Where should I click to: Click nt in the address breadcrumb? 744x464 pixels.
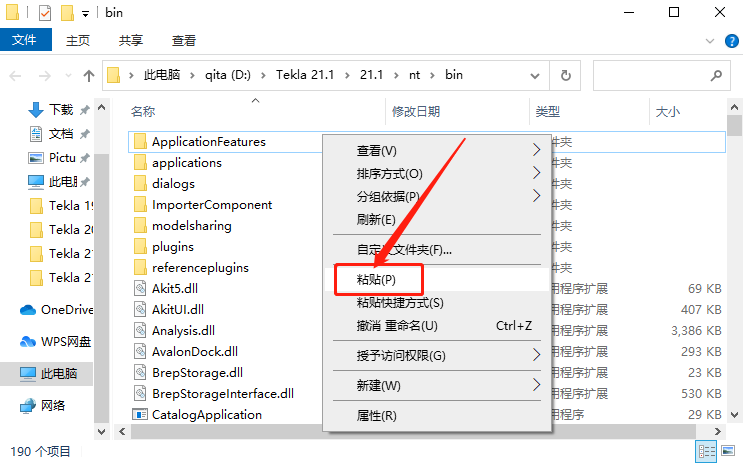414,75
